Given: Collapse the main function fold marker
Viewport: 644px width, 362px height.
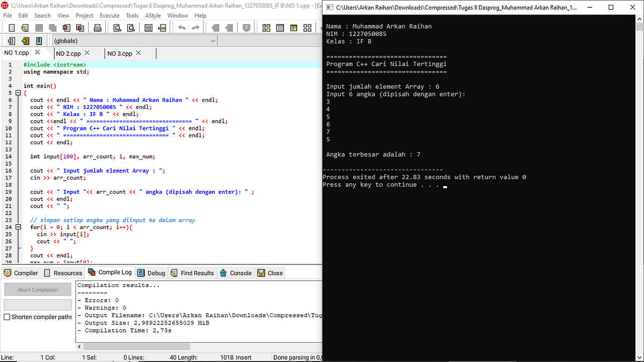Looking at the screenshot, I should (18, 93).
